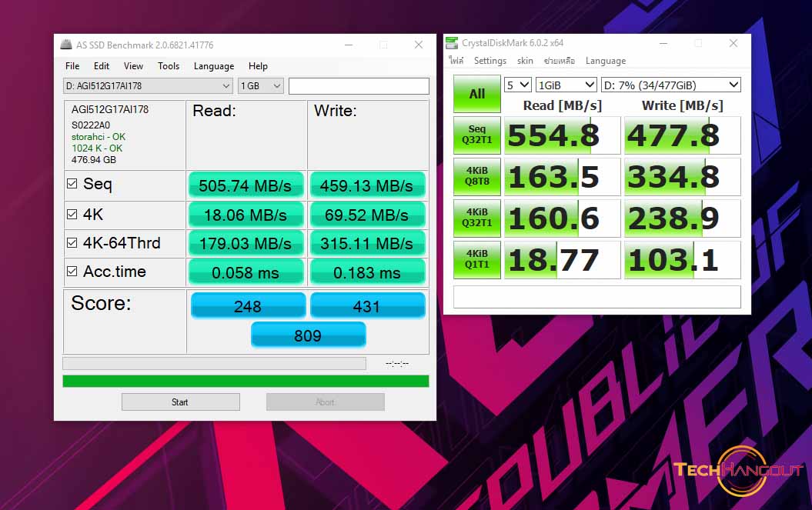Open the Help menu in AS SSD
Image resolution: width=812 pixels, height=510 pixels.
[x=258, y=65]
